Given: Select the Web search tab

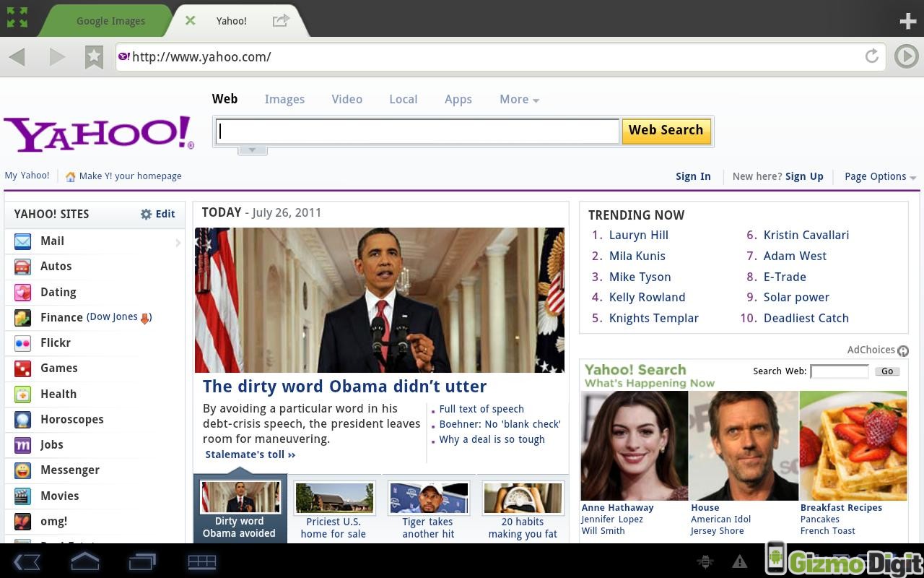Looking at the screenshot, I should tap(225, 99).
